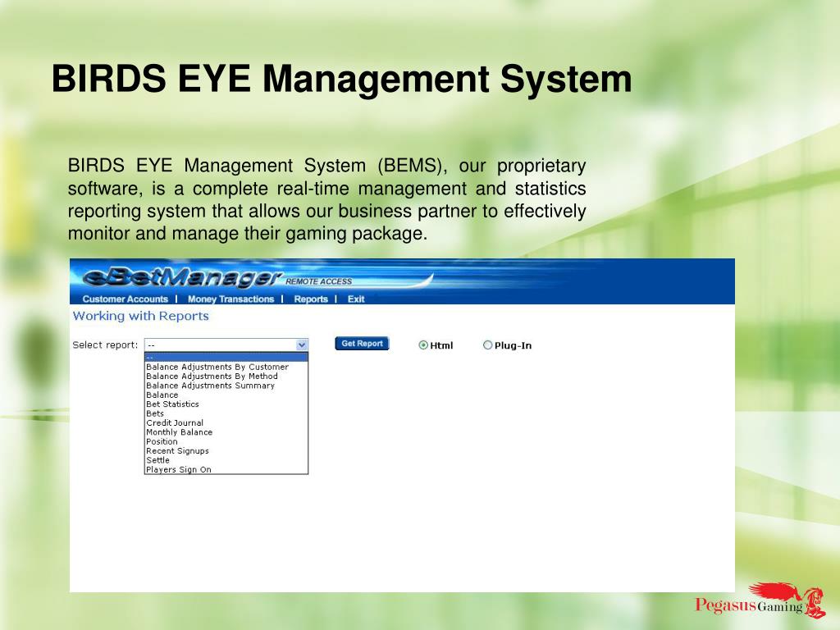
Task: Select the 'Settle' report option
Action: pos(226,460)
